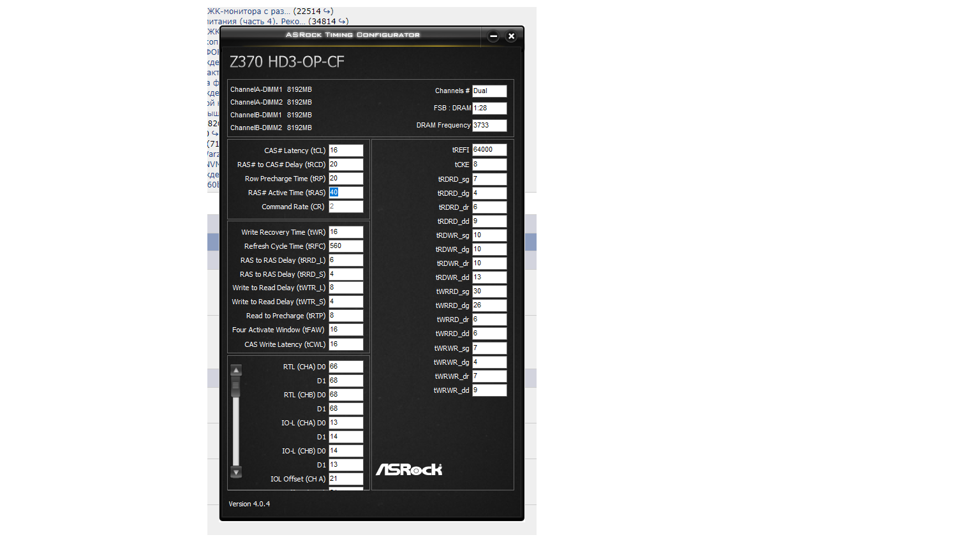Viewport: 980px width, 551px height.
Task: Click the IO-L (CHA) D0 field
Action: [346, 423]
